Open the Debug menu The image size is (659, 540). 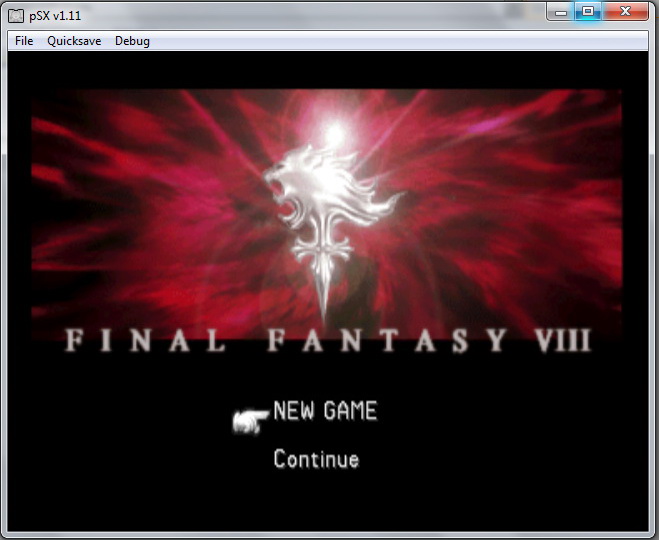[132, 41]
